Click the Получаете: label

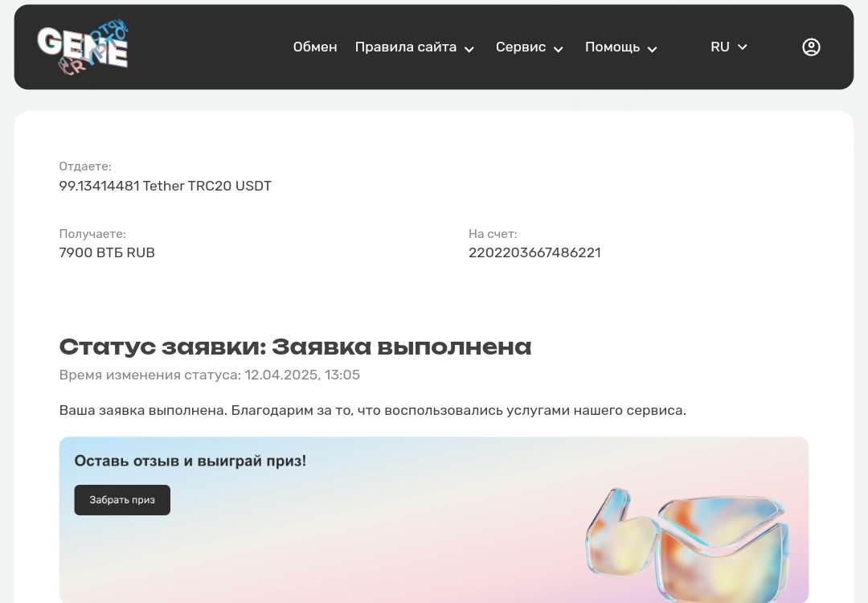[92, 234]
